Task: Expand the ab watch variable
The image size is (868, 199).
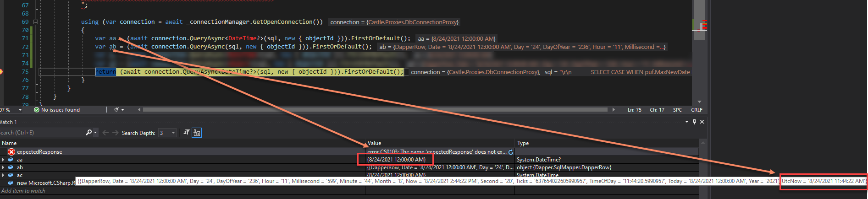Action: (x=3, y=167)
